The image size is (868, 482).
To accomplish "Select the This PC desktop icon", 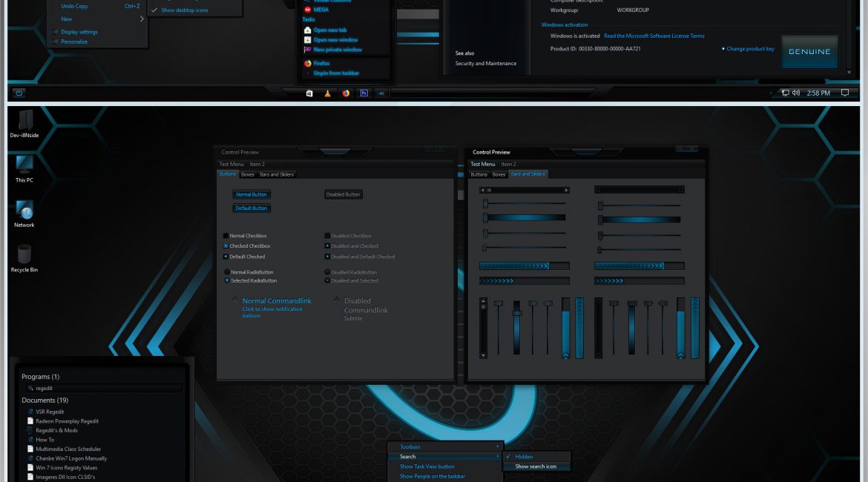I will tap(24, 169).
